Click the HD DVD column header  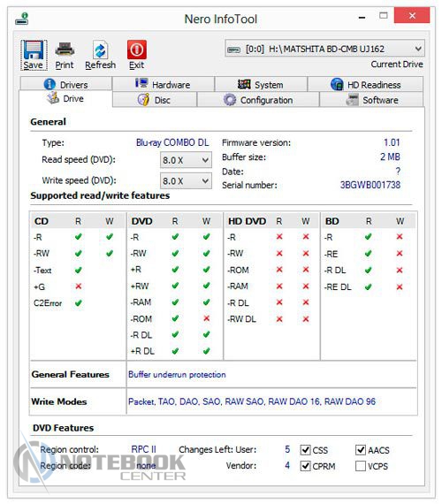(x=247, y=221)
